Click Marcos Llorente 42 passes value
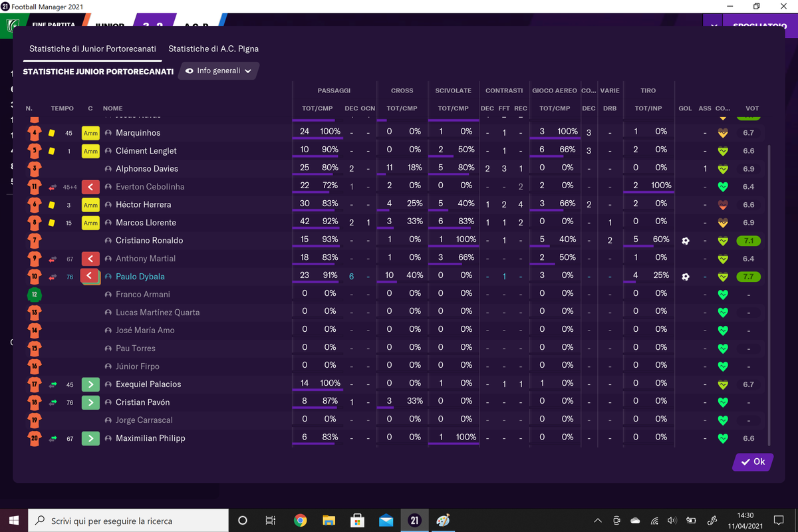 tap(305, 222)
